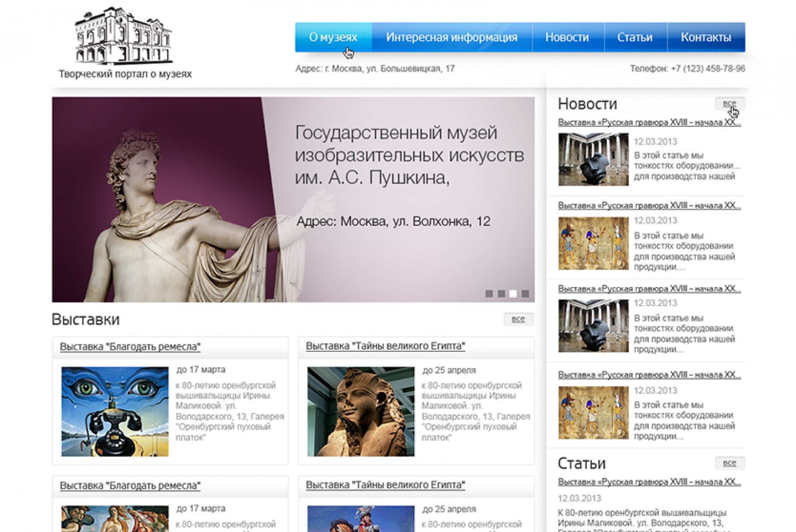Open second 'Благодать ремесла' exhibition link
This screenshot has width=796, height=532.
coord(130,486)
